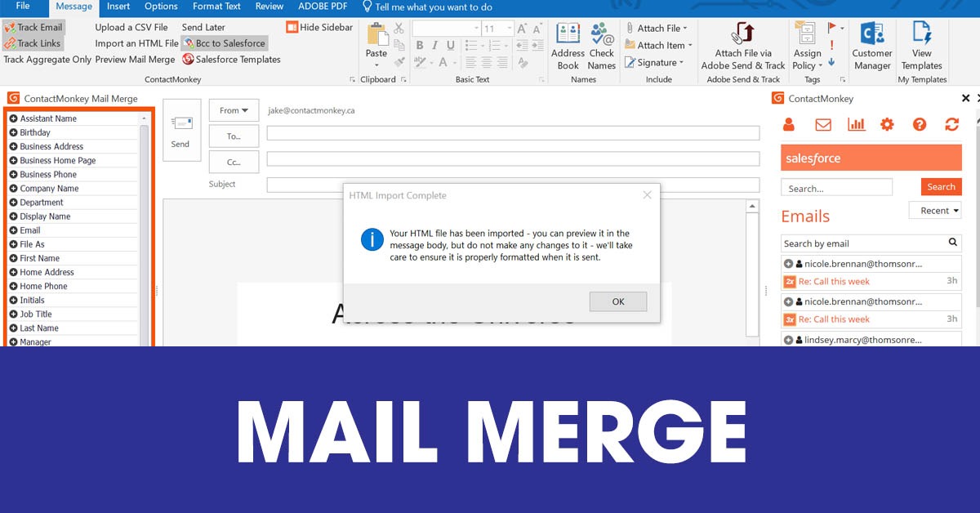
Task: Click in the Subject field
Action: pyautogui.click(x=408, y=184)
